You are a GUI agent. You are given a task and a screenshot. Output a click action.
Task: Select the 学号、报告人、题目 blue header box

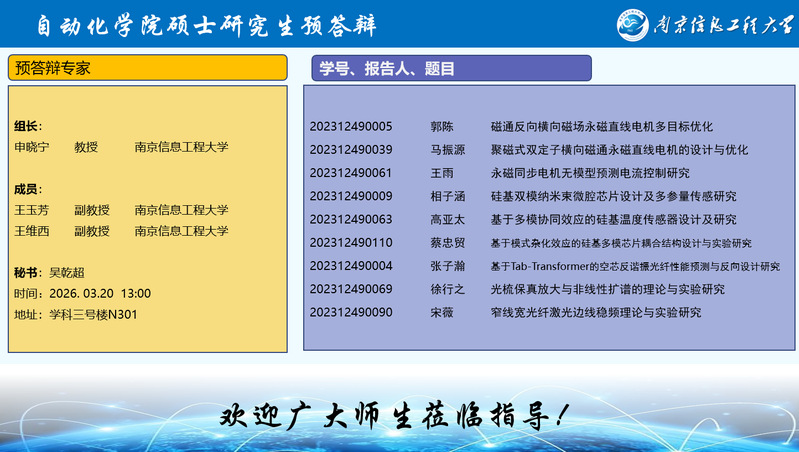click(451, 68)
